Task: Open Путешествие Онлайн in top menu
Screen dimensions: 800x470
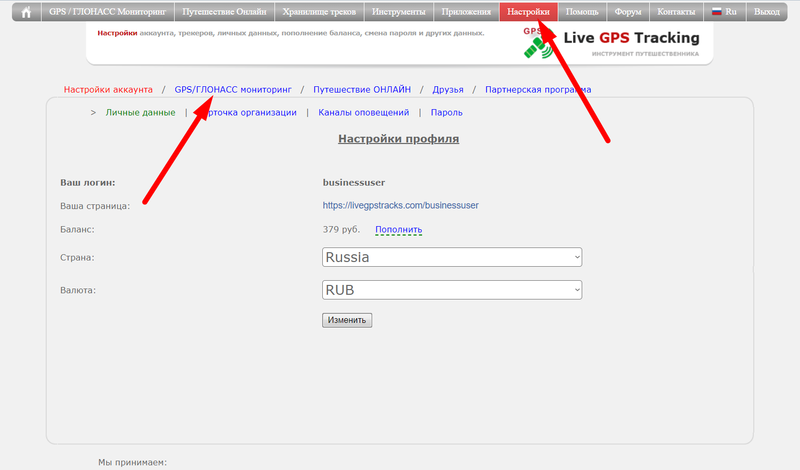Action: click(224, 12)
